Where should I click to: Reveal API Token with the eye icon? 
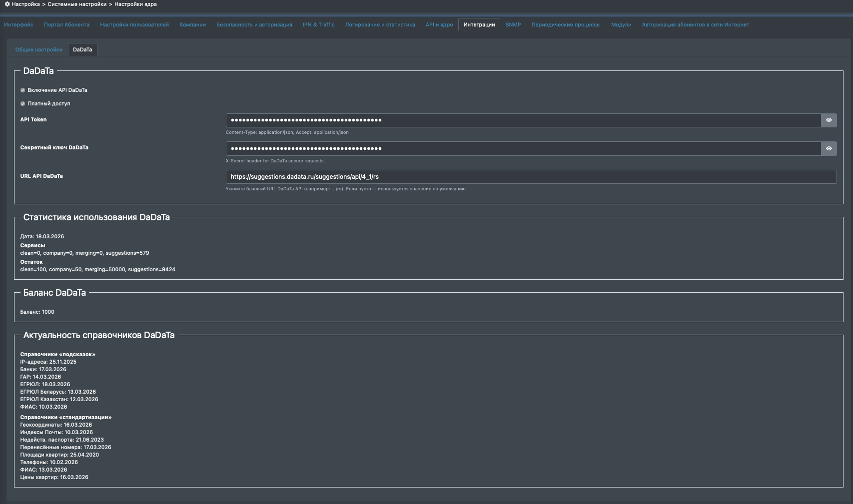pos(829,120)
